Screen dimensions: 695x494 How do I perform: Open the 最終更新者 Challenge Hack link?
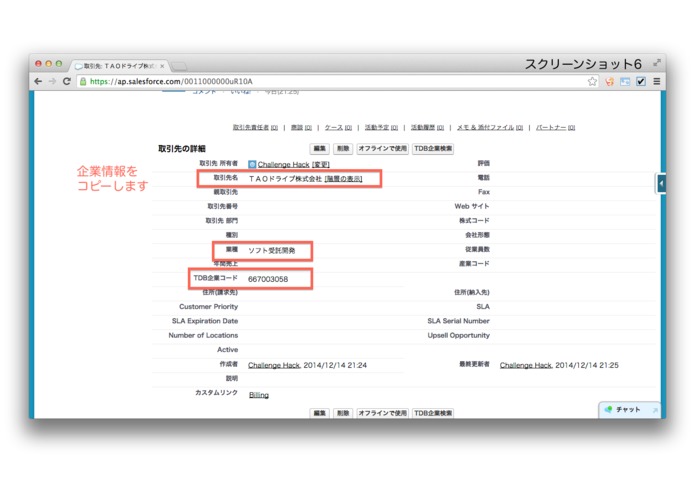tap(526, 365)
